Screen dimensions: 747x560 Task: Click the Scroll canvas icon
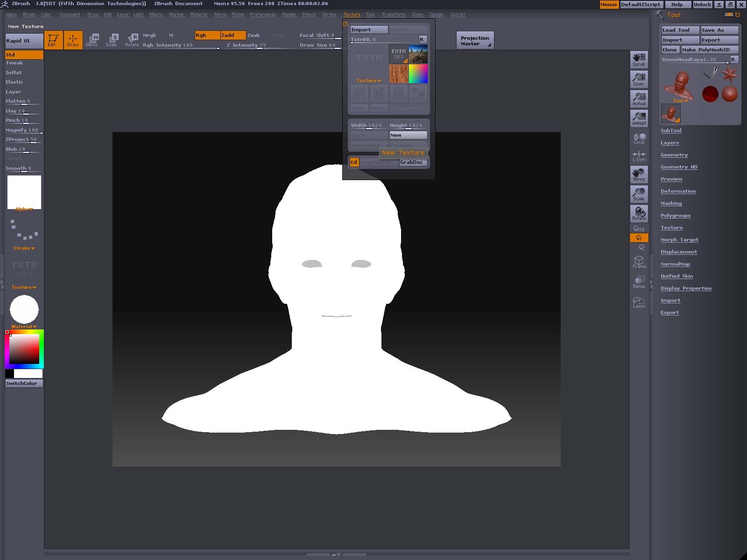click(639, 60)
